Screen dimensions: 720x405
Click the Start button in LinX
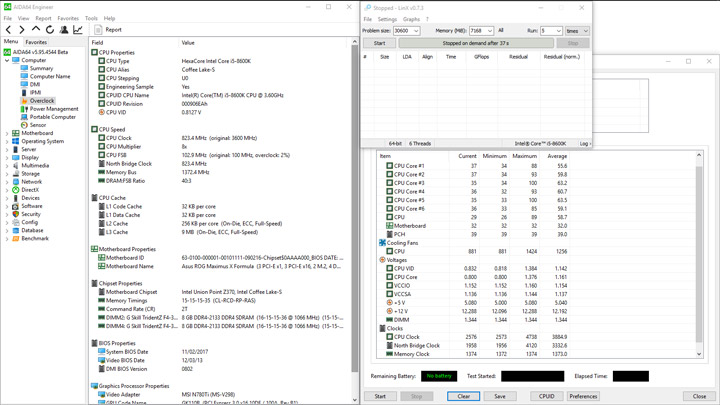379,43
